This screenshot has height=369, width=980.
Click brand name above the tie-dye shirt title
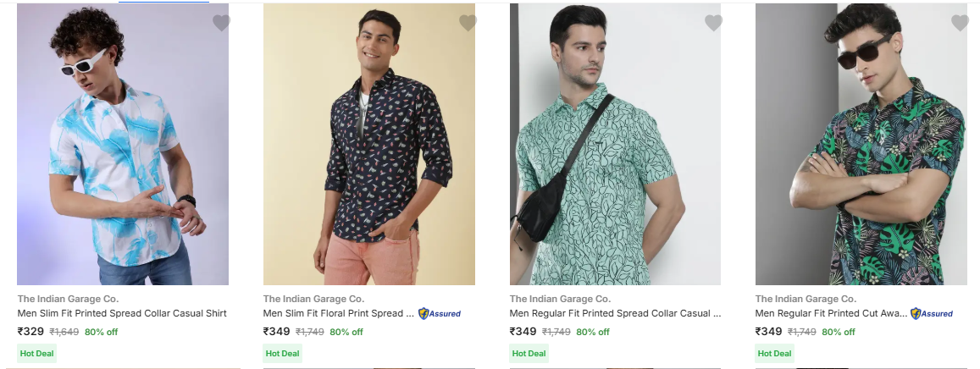[x=68, y=299]
